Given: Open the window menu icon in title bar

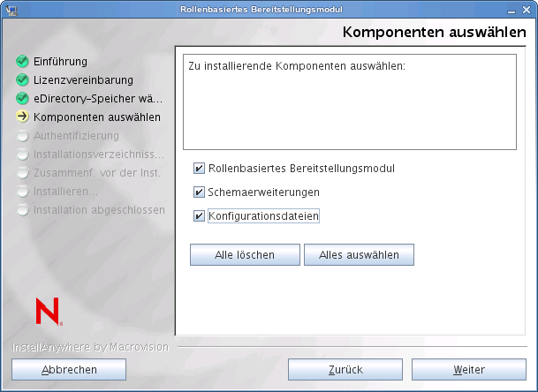Looking at the screenshot, I should [x=11, y=10].
